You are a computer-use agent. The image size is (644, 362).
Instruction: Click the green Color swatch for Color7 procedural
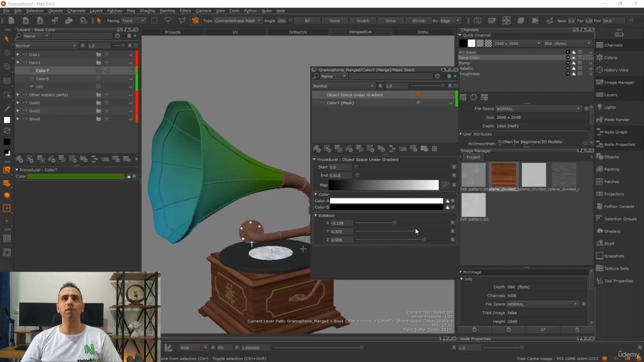[x=75, y=176]
